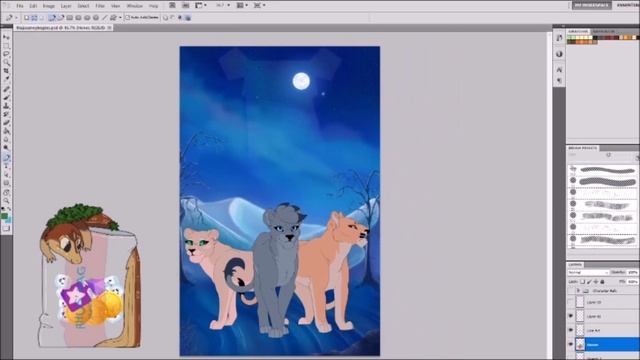The height and width of the screenshot is (360, 640).
Task: Show the hidden layer below Character Ref
Action: tap(571, 302)
